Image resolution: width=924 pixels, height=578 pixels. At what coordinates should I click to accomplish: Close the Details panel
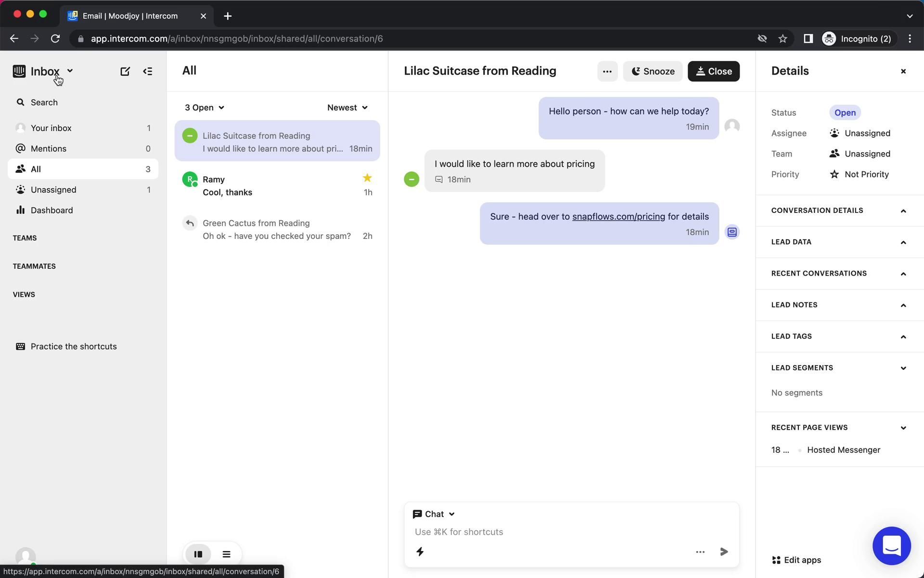903,71
